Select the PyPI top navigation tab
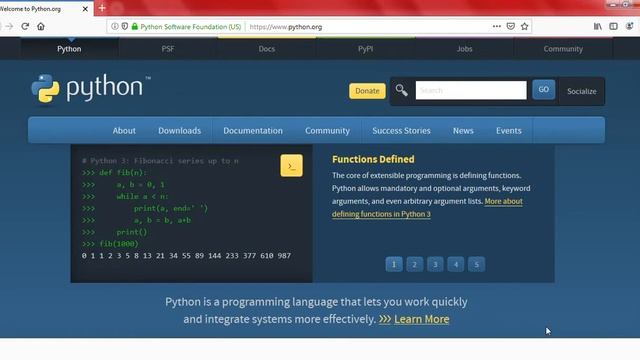The width and height of the screenshot is (640, 360). (x=365, y=49)
